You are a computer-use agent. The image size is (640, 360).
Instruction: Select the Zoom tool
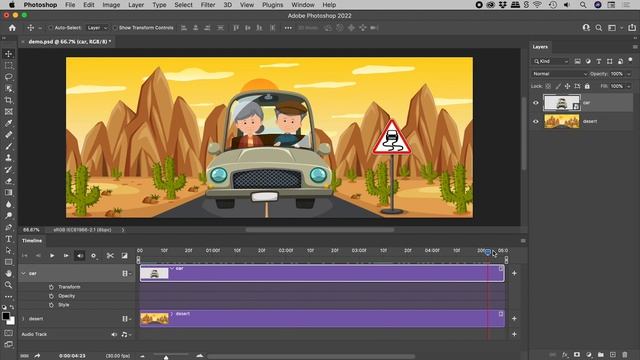tap(9, 285)
